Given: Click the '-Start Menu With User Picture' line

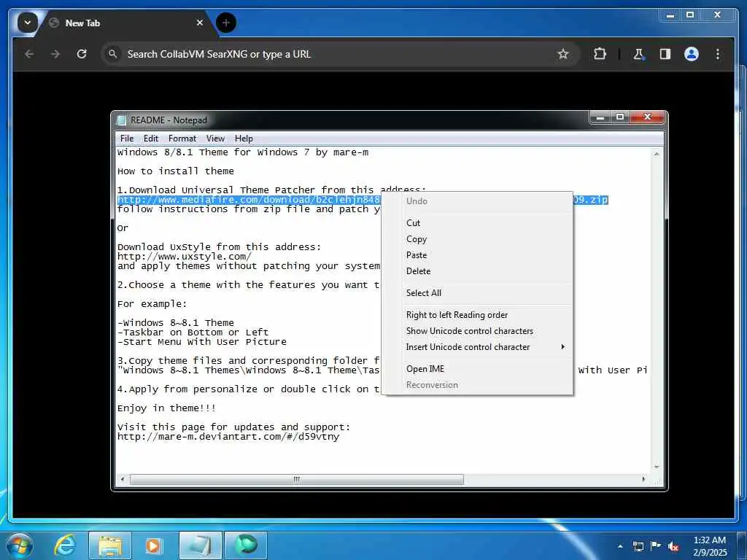Looking at the screenshot, I should point(202,342).
